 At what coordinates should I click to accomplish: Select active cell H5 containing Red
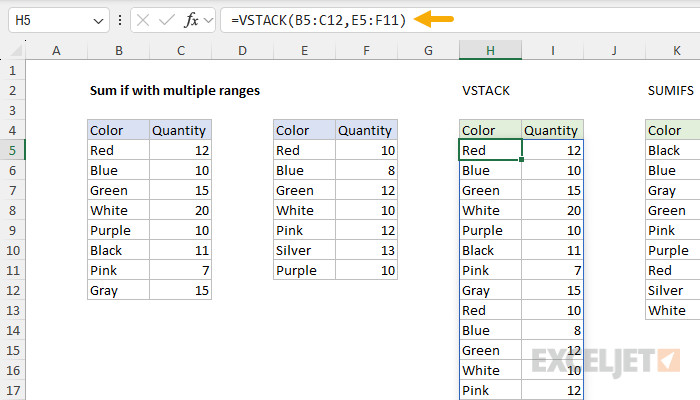pos(490,150)
